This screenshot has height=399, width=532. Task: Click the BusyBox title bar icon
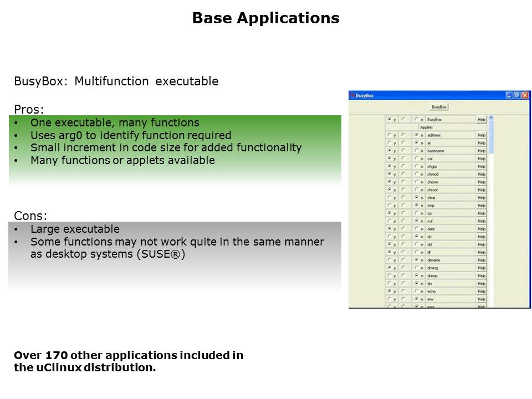(x=352, y=95)
